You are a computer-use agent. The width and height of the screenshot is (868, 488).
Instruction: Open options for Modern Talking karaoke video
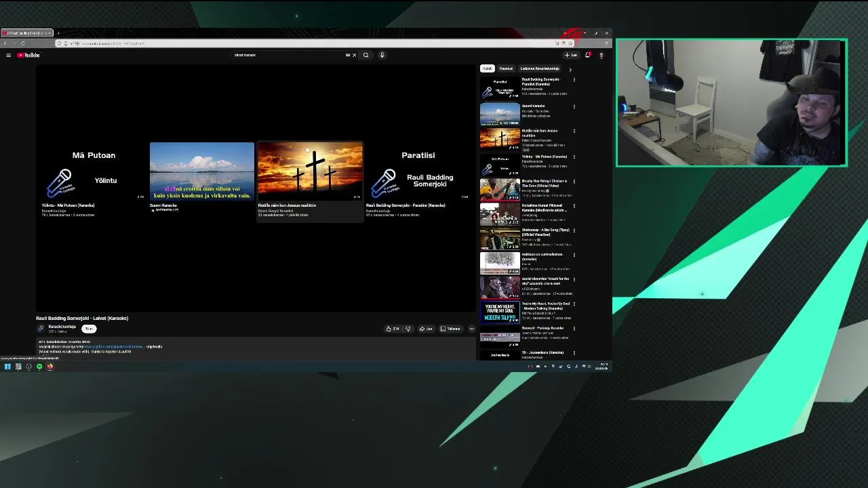click(574, 304)
